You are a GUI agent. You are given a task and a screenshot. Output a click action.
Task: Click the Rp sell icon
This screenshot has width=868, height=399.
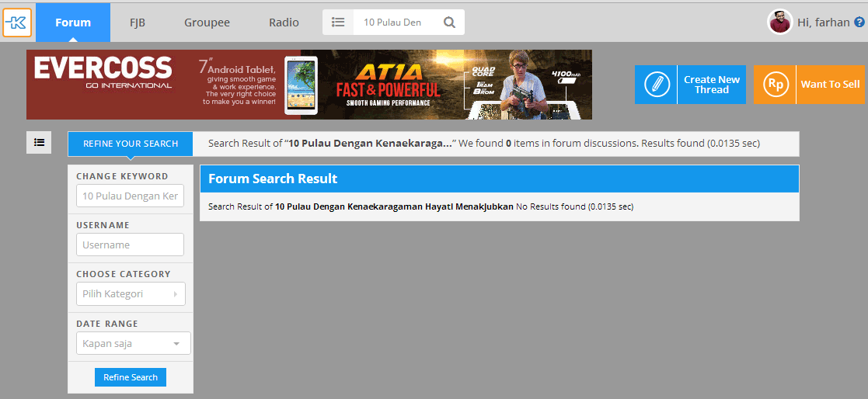click(x=775, y=85)
